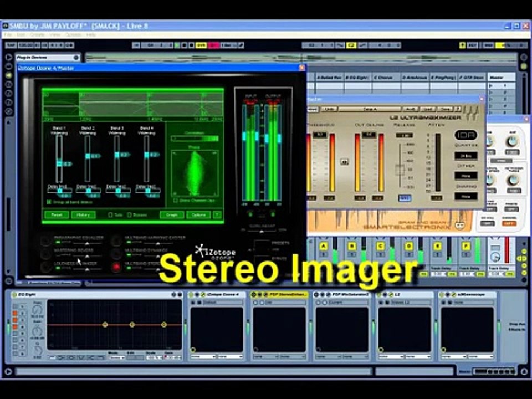The width and height of the screenshot is (532, 399).
Task: Select the C Chorus return track header
Action: [x=386, y=78]
